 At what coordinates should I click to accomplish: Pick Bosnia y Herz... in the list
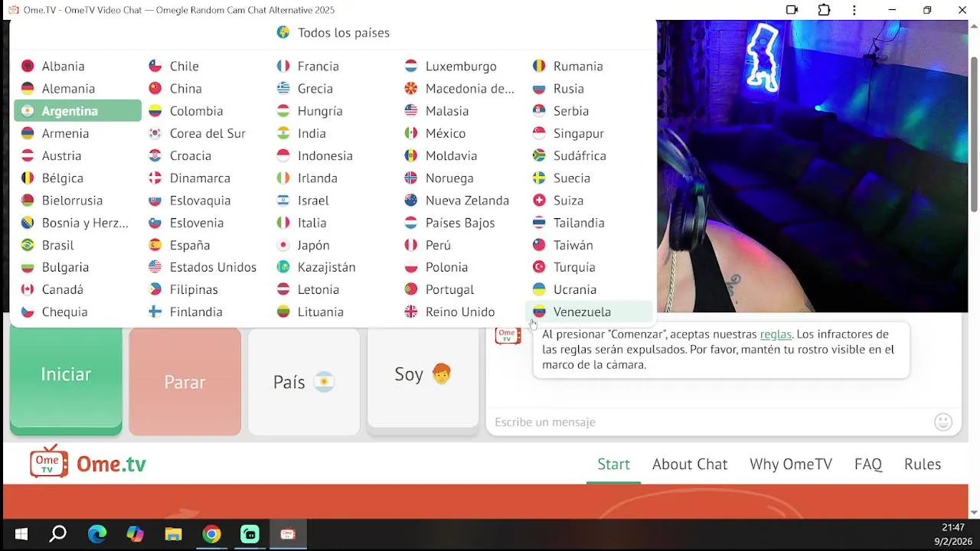pos(77,223)
